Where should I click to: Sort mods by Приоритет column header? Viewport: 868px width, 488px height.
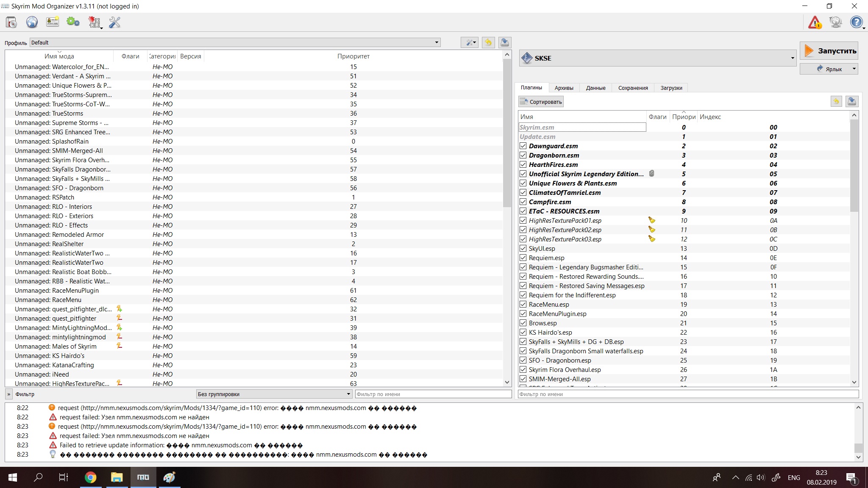(x=353, y=56)
